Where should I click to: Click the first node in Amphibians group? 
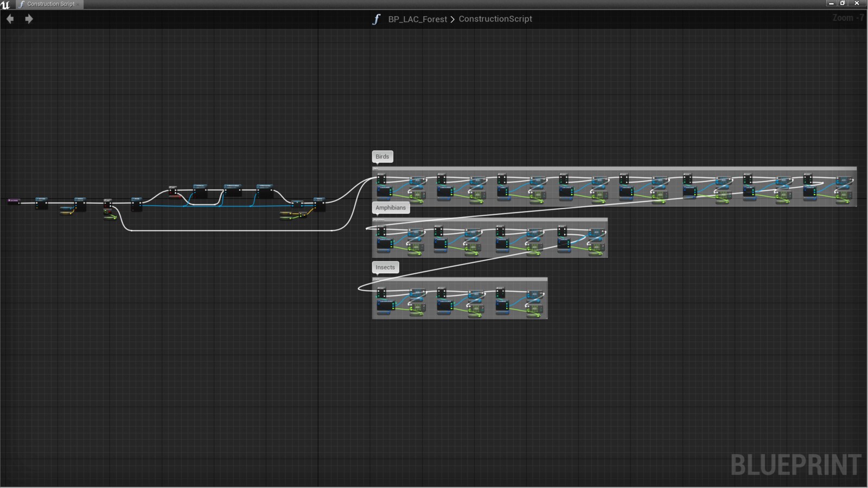(x=381, y=232)
